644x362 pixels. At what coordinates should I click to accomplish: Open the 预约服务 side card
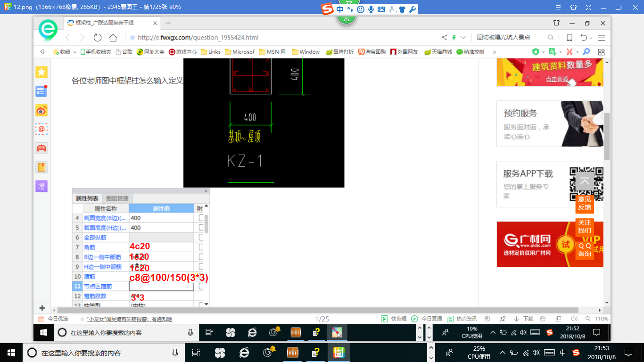tap(550, 124)
